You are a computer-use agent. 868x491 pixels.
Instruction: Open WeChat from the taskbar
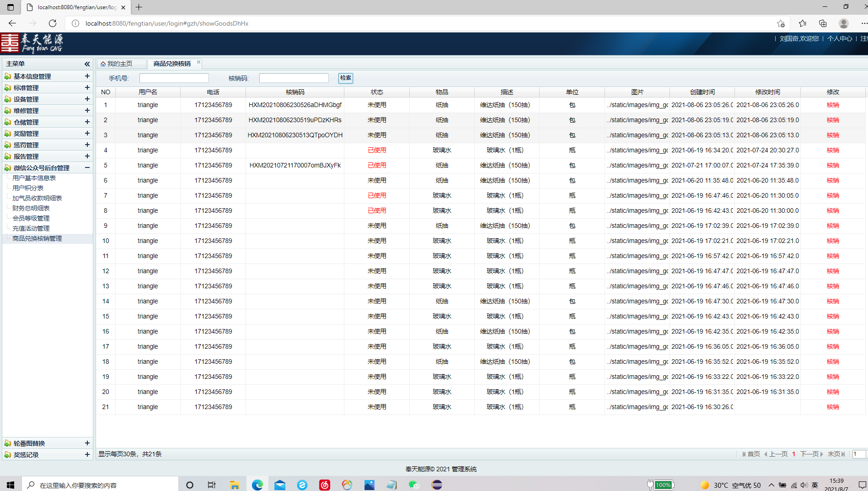click(x=414, y=485)
